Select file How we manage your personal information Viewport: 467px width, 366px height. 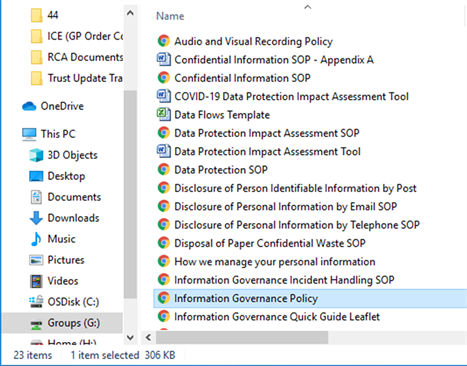[x=275, y=262]
